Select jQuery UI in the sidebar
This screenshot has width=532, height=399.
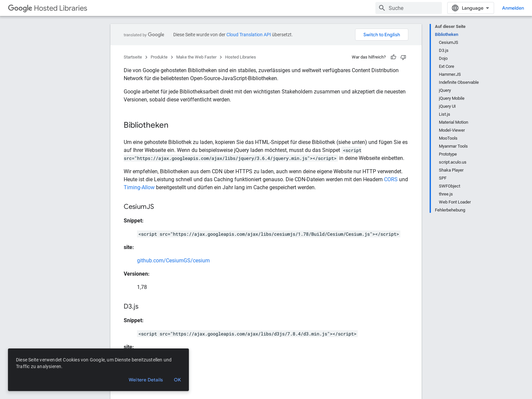click(447, 106)
